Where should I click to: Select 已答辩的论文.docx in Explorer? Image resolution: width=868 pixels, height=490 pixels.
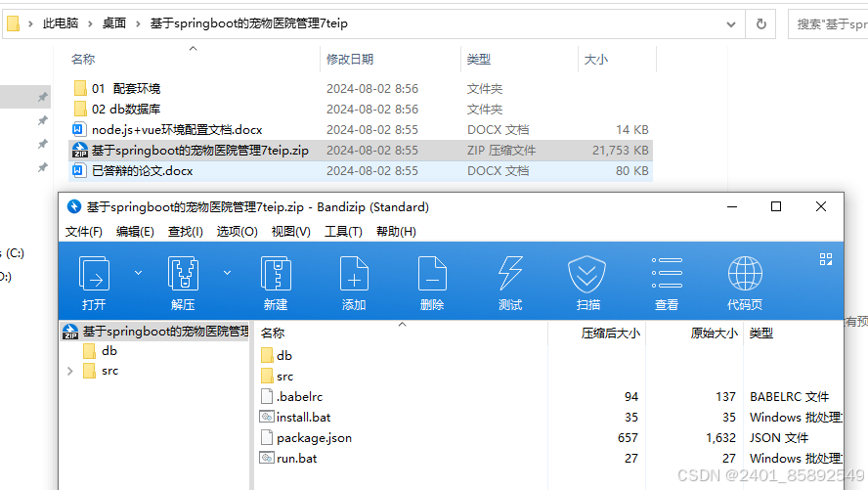(132, 170)
